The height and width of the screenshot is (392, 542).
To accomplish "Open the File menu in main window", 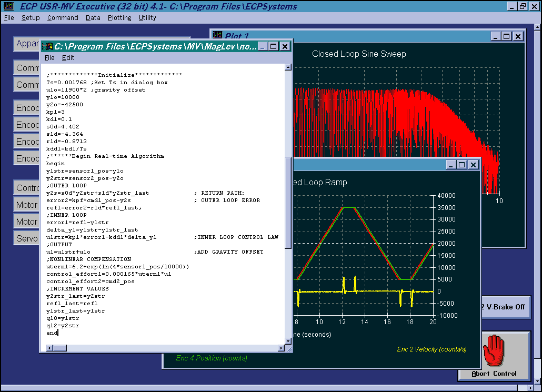I will 9,18.
